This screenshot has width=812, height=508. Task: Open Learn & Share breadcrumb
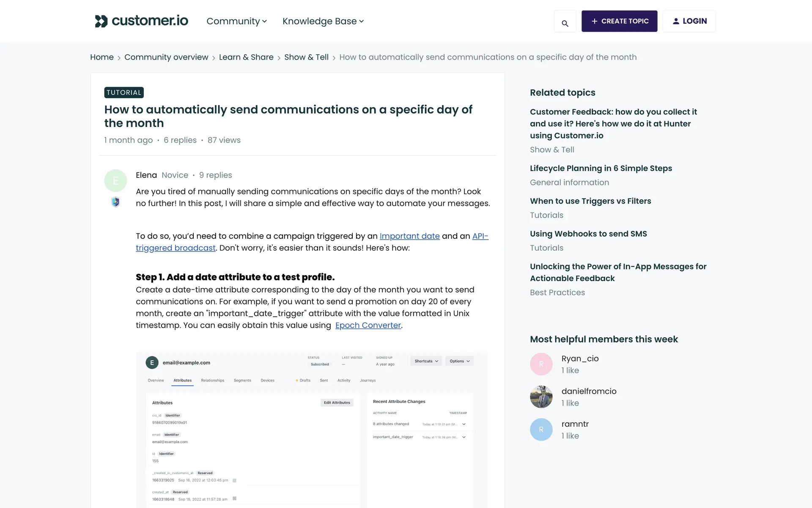246,57
